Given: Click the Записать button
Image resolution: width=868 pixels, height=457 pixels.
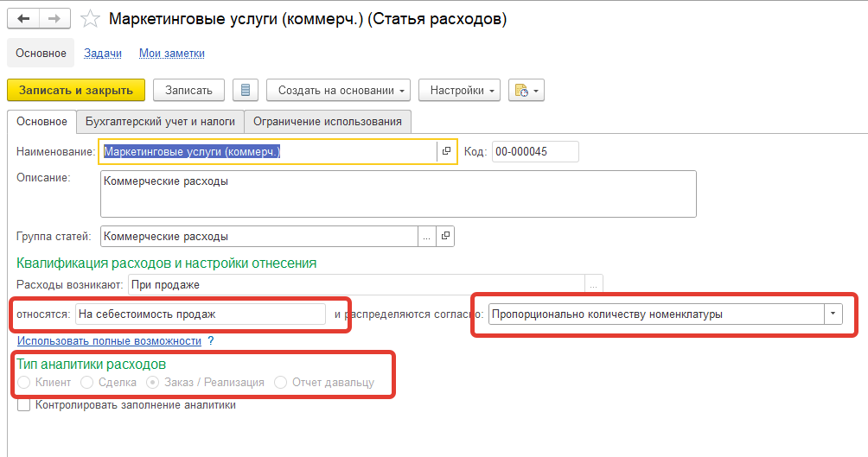Looking at the screenshot, I should click(x=188, y=90).
